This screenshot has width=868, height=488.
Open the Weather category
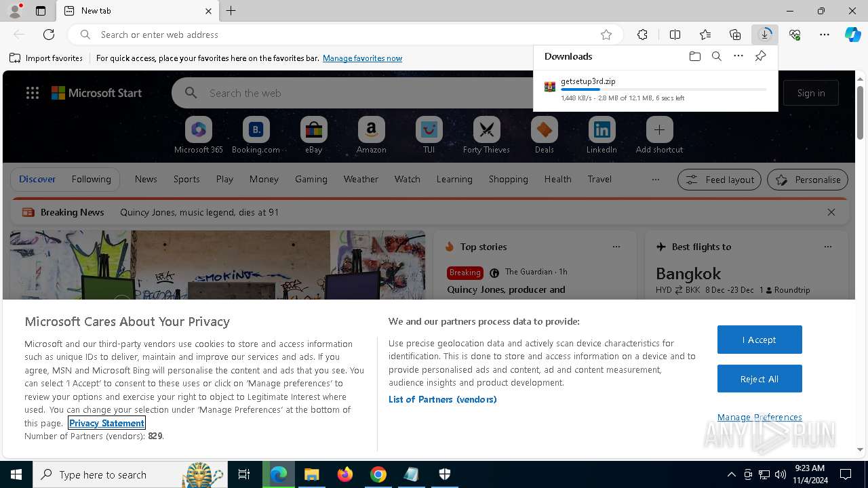tap(361, 179)
